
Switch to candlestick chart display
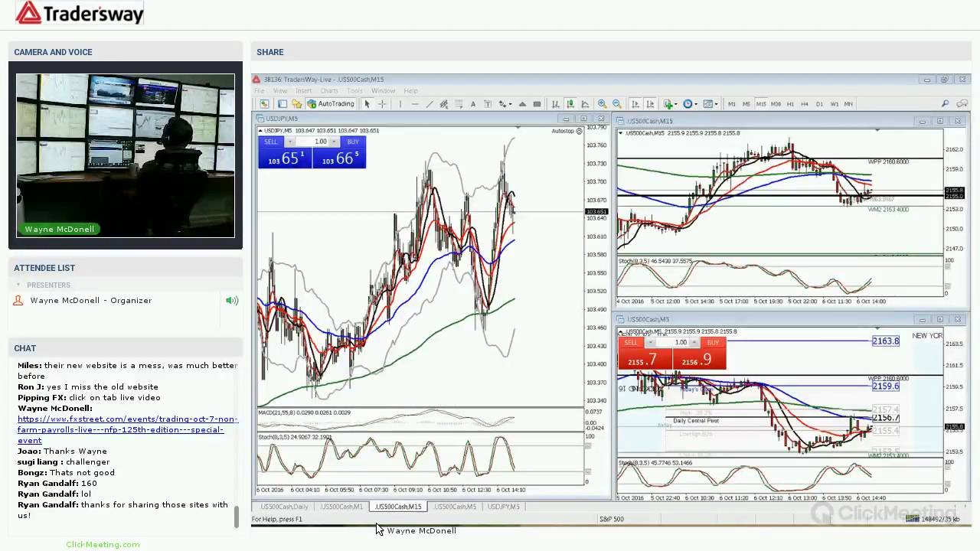coord(570,103)
